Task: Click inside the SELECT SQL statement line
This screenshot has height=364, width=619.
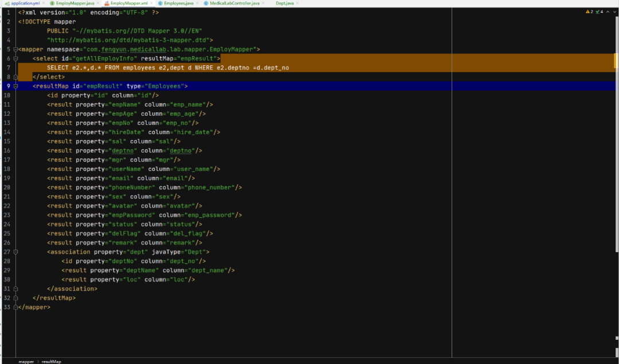Action: pos(168,68)
